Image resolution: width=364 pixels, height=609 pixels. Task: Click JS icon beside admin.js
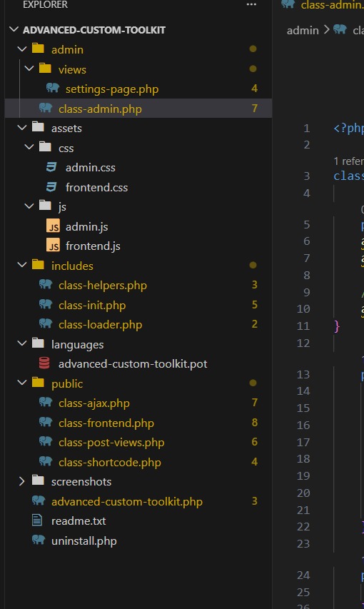click(53, 226)
